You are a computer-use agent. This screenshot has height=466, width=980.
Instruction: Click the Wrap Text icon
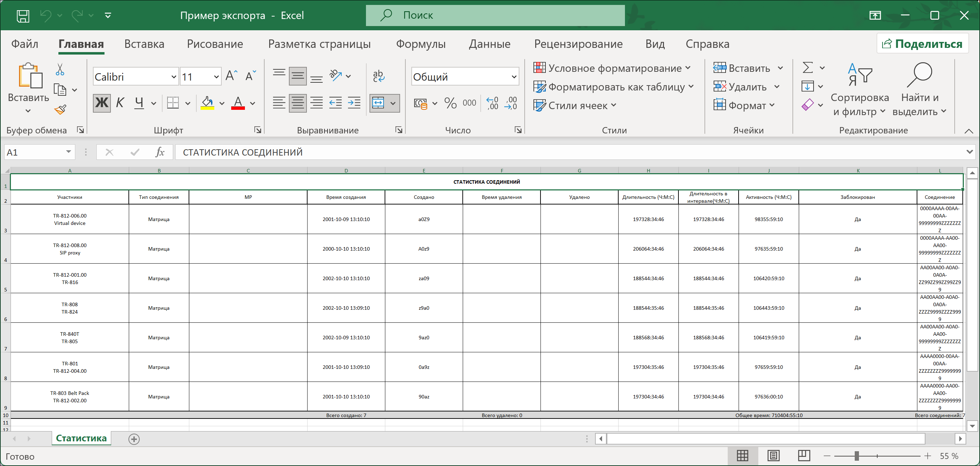pos(378,76)
